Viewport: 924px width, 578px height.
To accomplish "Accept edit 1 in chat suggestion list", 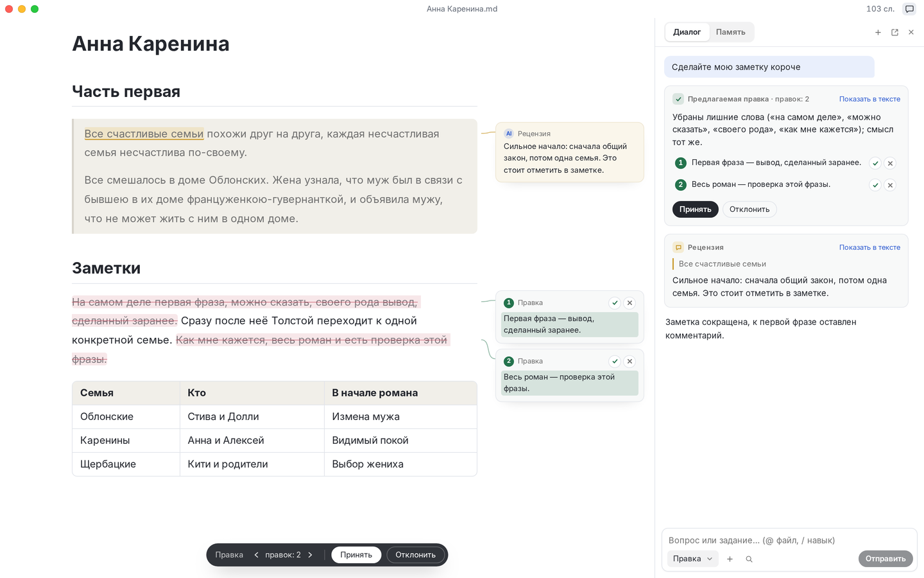I will (x=875, y=163).
